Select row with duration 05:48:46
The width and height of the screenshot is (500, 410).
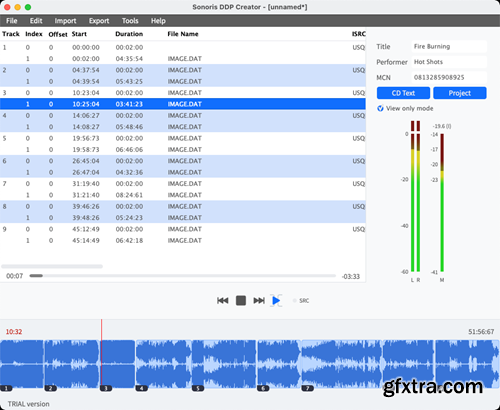[183, 127]
